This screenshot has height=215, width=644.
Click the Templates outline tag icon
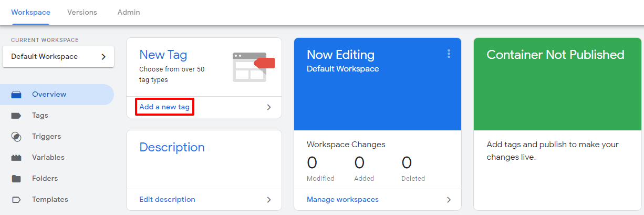click(x=16, y=200)
